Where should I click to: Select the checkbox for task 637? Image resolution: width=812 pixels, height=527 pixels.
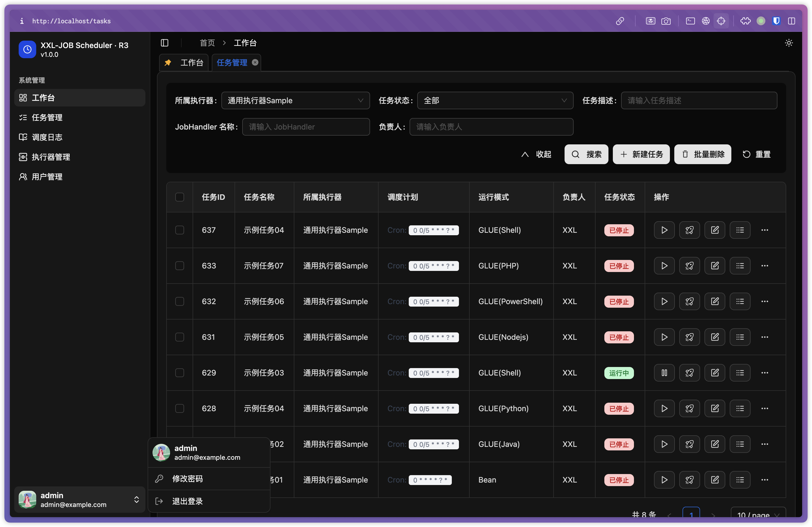point(180,230)
